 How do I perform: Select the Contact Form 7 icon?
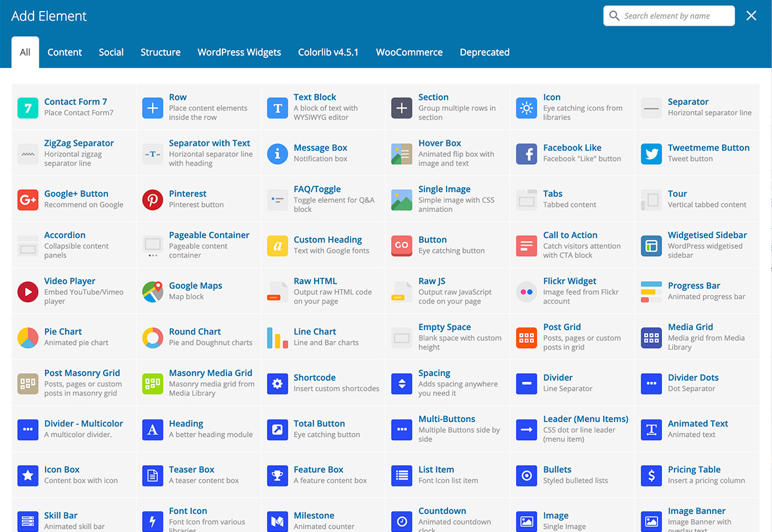point(28,108)
